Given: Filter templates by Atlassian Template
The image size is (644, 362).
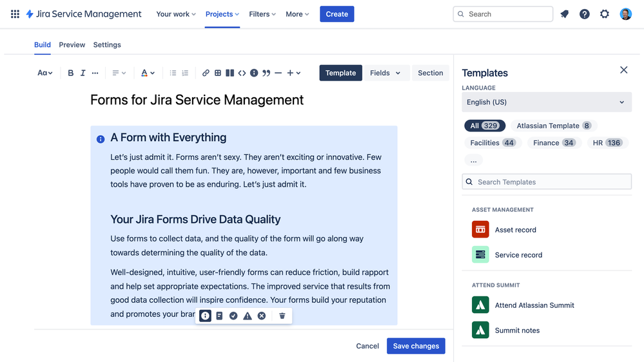Looking at the screenshot, I should click(554, 126).
